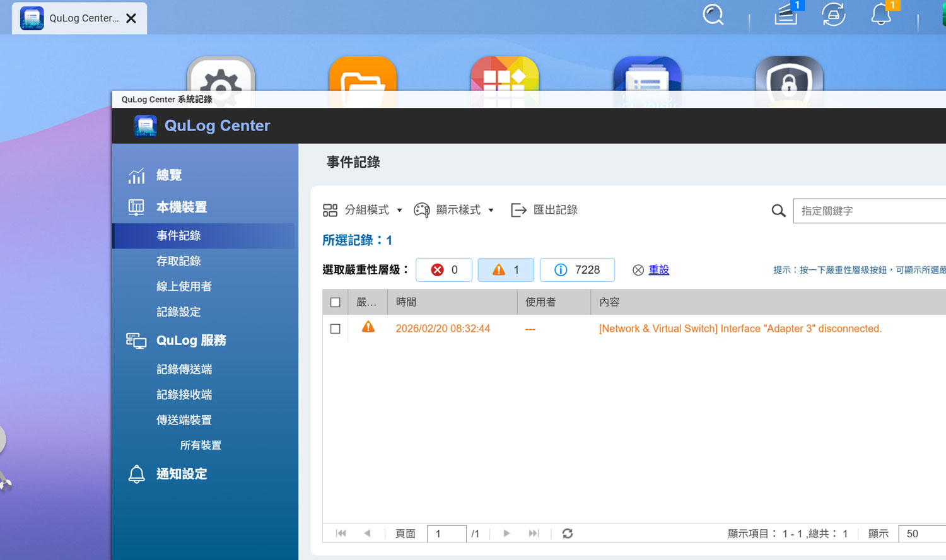The width and height of the screenshot is (946, 560).
Task: Open the Control Panel gear desktop icon
Action: pos(221,82)
